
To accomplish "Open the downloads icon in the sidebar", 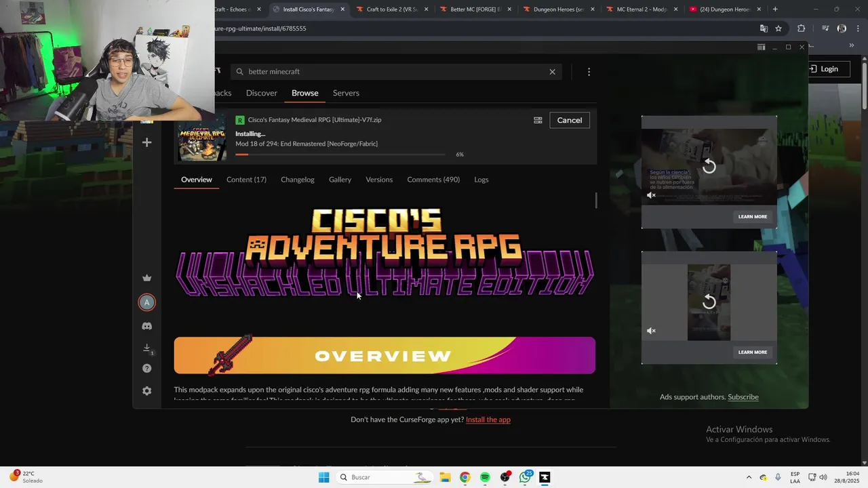I will point(146,348).
